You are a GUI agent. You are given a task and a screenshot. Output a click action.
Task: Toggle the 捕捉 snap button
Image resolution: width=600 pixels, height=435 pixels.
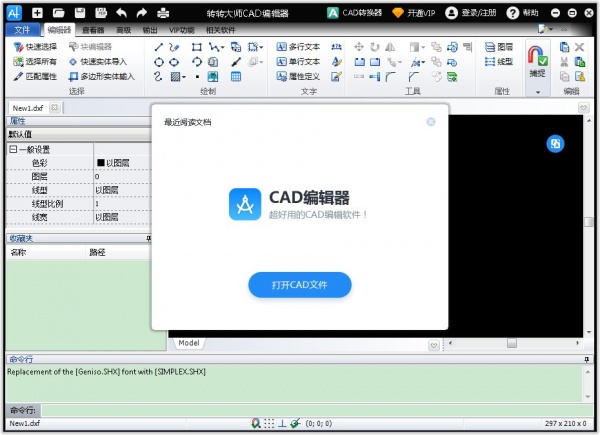(x=537, y=61)
